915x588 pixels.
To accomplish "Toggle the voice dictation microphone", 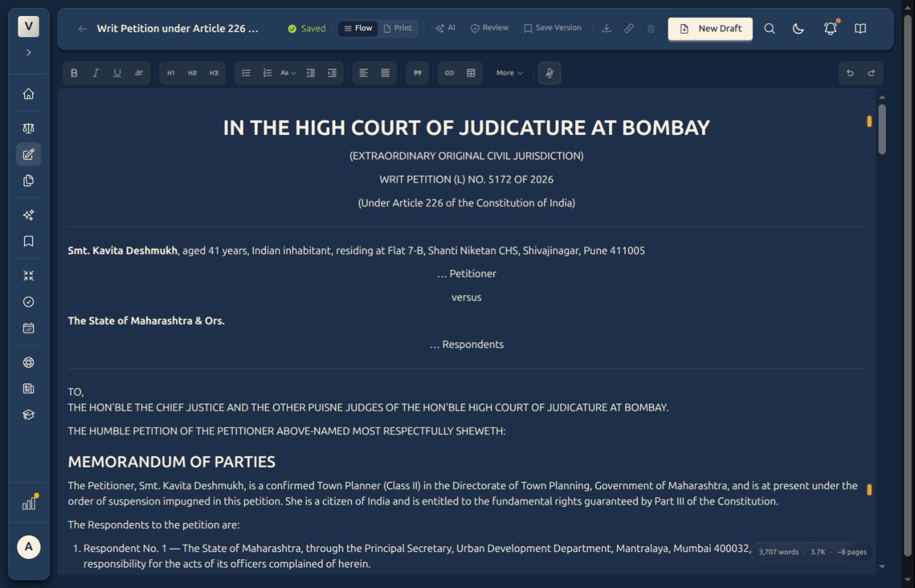I will pyautogui.click(x=550, y=73).
